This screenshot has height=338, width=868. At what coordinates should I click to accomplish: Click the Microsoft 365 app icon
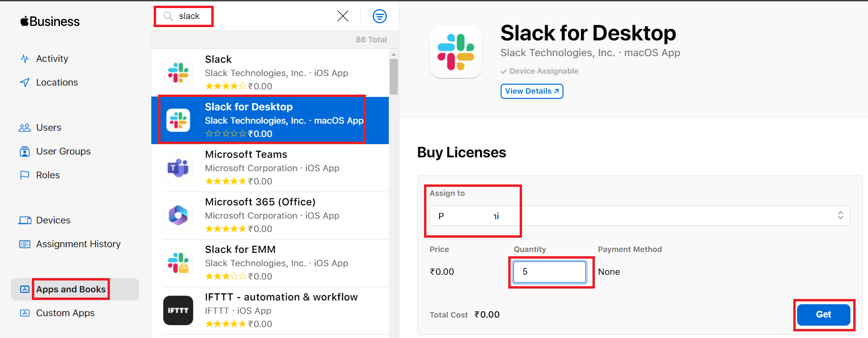[x=178, y=215]
